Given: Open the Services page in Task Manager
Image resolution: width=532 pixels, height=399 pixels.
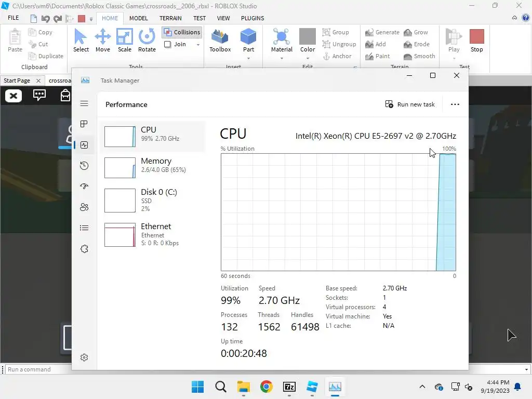Looking at the screenshot, I should click(84, 249).
